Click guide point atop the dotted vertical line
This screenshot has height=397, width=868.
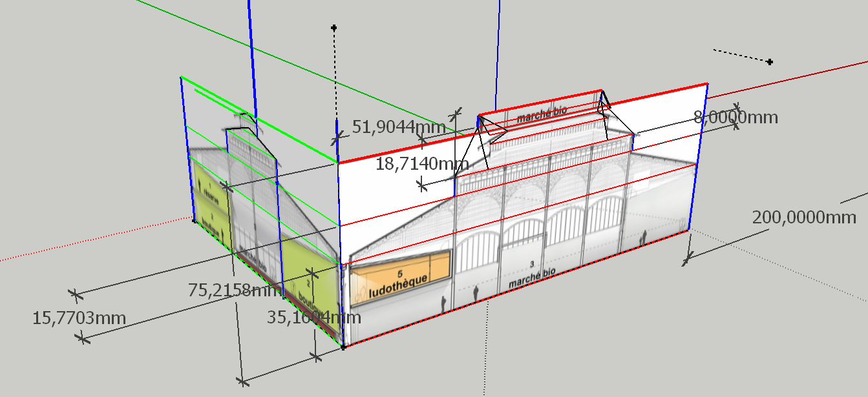tap(334, 28)
